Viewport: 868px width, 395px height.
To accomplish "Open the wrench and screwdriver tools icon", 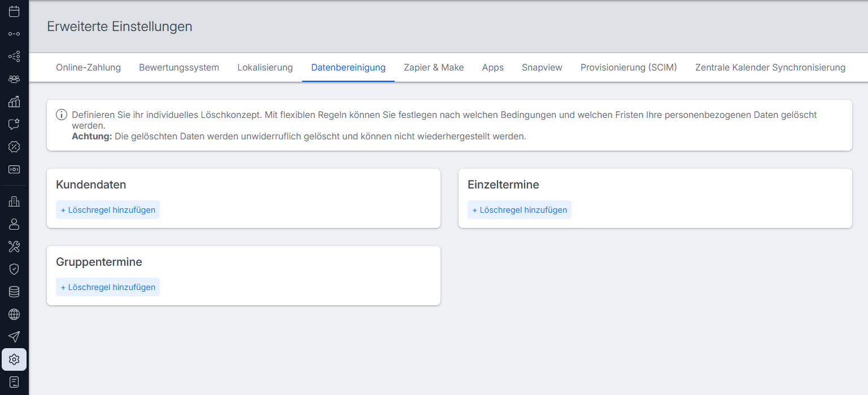I will tap(14, 247).
